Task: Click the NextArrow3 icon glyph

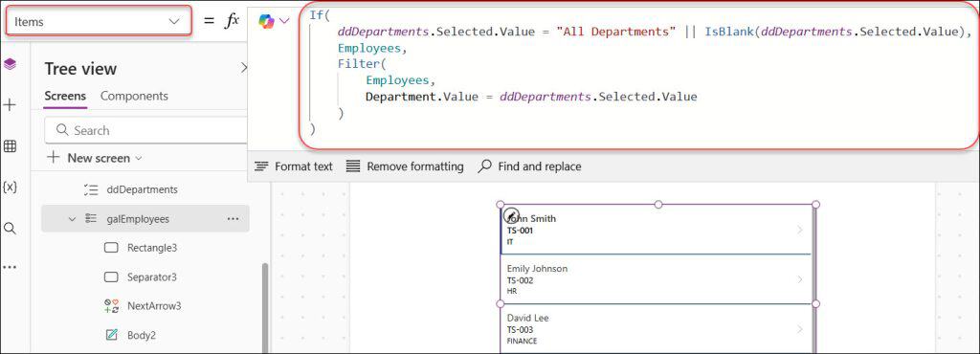Action: pyautogui.click(x=111, y=306)
